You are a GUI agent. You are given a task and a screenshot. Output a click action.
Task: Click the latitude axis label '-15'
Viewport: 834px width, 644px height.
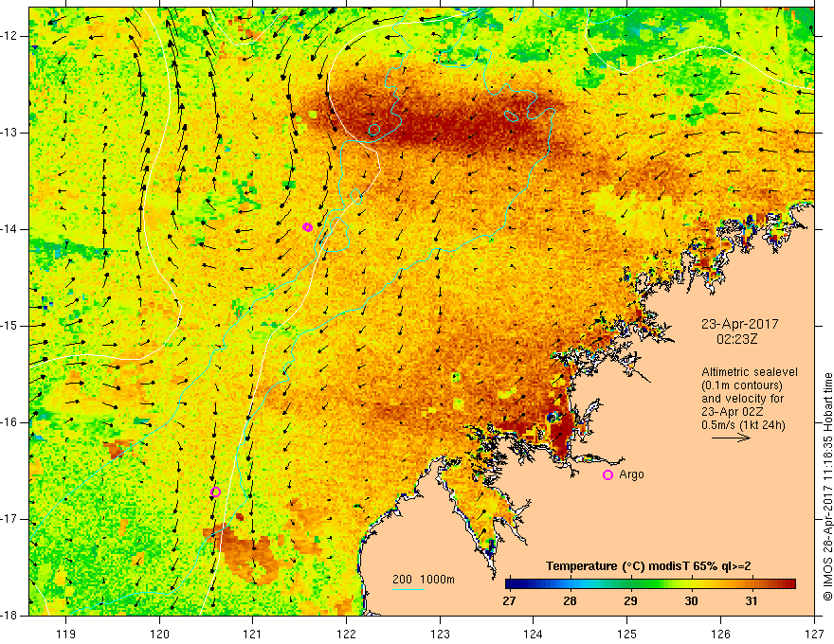tap(10, 326)
